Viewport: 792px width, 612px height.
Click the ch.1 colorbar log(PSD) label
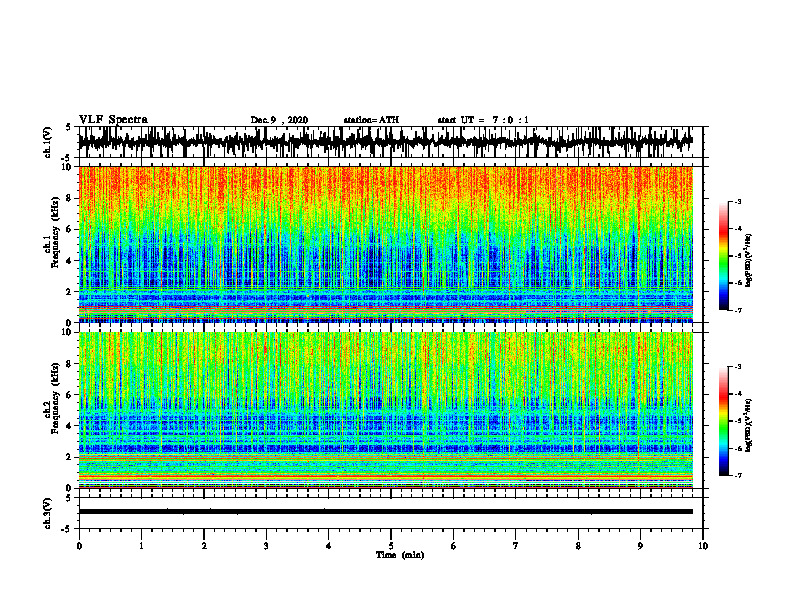click(749, 261)
